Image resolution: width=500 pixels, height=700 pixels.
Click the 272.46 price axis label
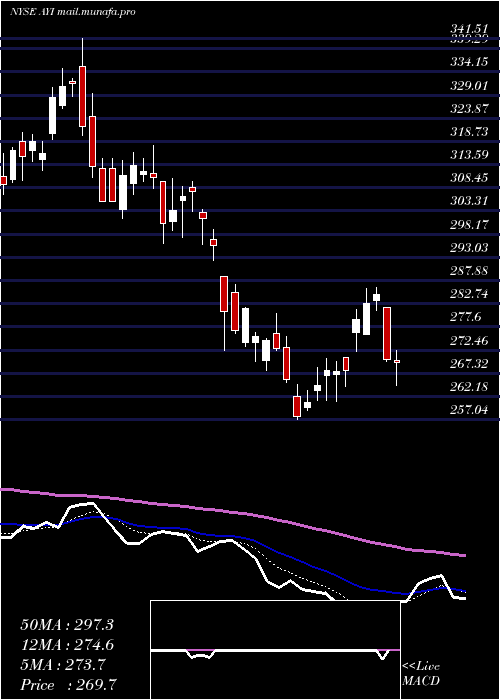[468, 341]
